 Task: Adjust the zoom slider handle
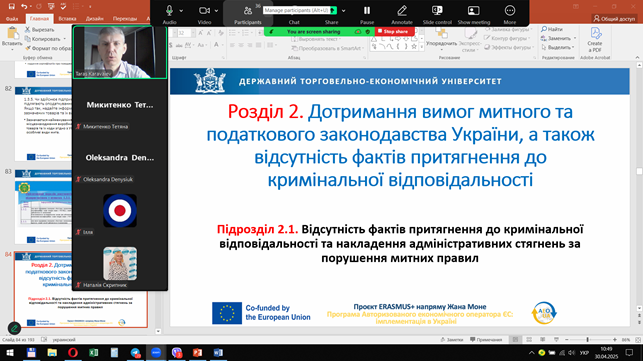click(x=587, y=340)
